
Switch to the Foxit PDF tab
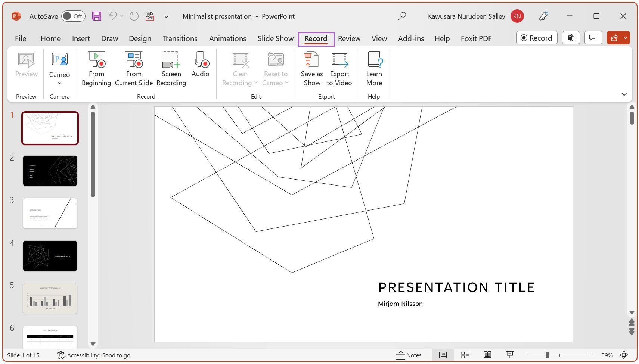pos(476,38)
